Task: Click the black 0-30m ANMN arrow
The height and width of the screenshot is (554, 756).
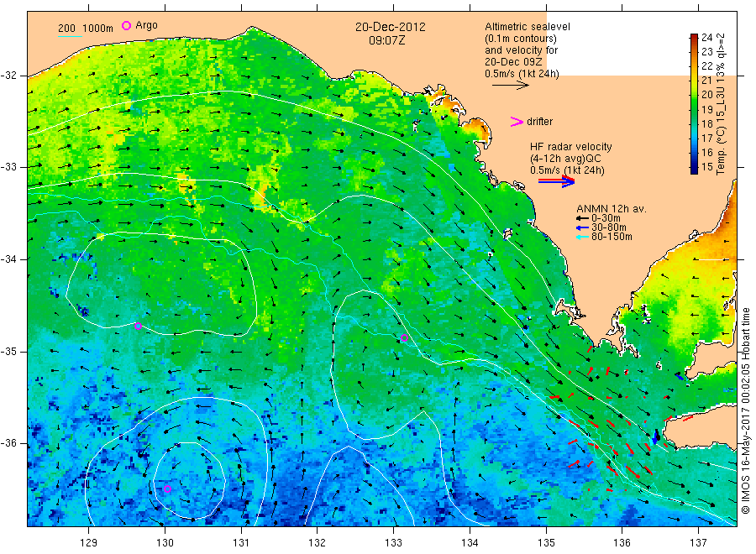Action: (x=582, y=218)
